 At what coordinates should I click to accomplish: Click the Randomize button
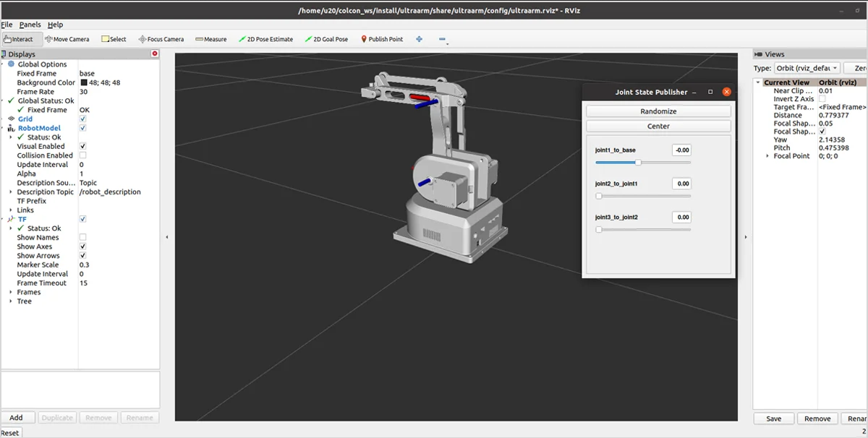658,111
